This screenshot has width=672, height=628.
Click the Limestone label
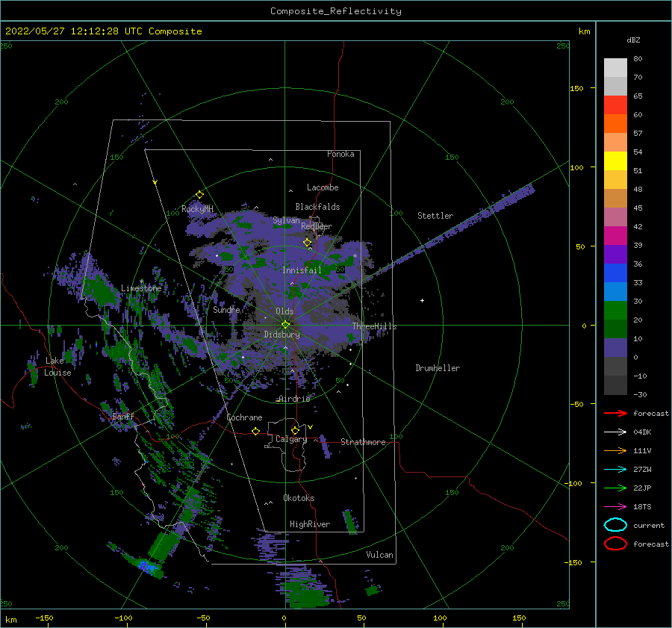pyautogui.click(x=141, y=288)
